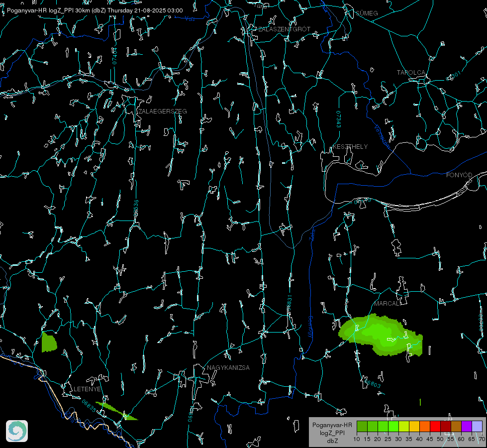This screenshot has height=448, width=487.
Task: Click the 55–60 dBZ brown legend swatch
Action: pyautogui.click(x=456, y=426)
